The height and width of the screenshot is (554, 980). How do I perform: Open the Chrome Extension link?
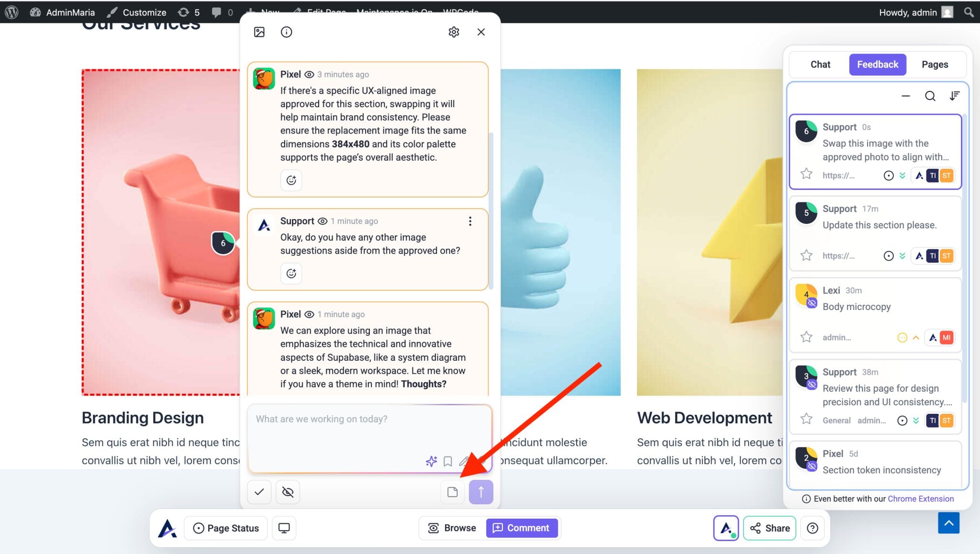(920, 499)
